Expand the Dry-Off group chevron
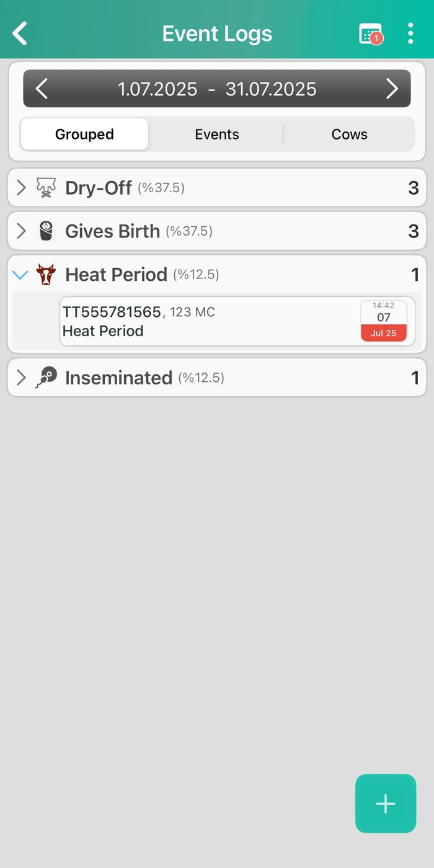 21,187
